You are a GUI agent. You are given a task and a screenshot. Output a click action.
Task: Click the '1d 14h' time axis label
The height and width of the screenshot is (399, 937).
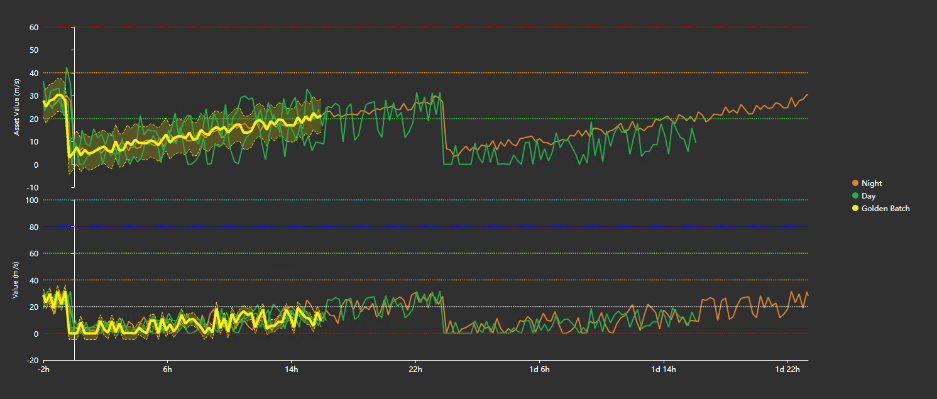[x=663, y=370]
